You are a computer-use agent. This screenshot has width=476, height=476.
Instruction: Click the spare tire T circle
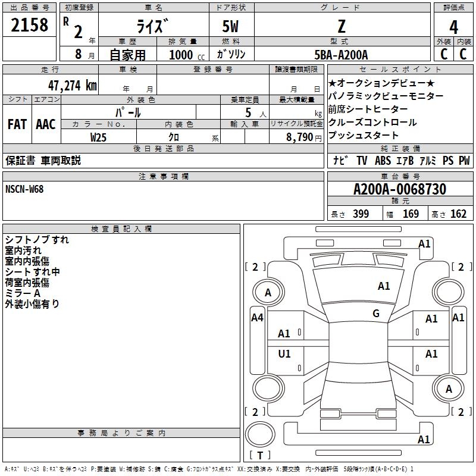[x=260, y=434]
